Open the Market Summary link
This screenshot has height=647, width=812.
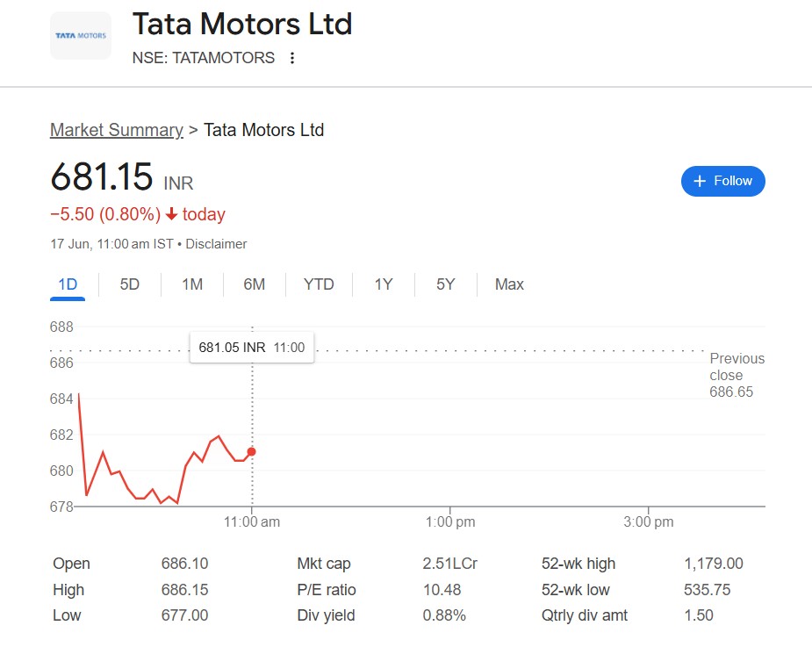click(x=116, y=130)
